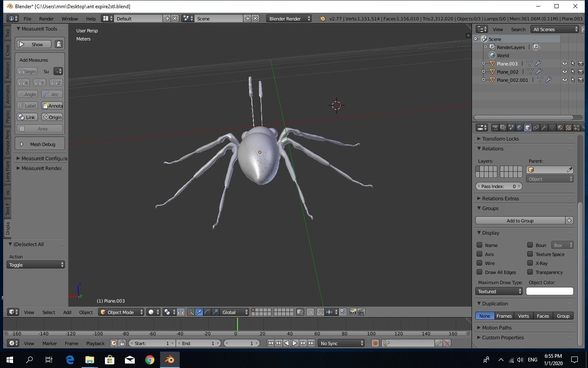Click the auto keyframe record button
This screenshot has height=368, width=588.
(x=375, y=343)
